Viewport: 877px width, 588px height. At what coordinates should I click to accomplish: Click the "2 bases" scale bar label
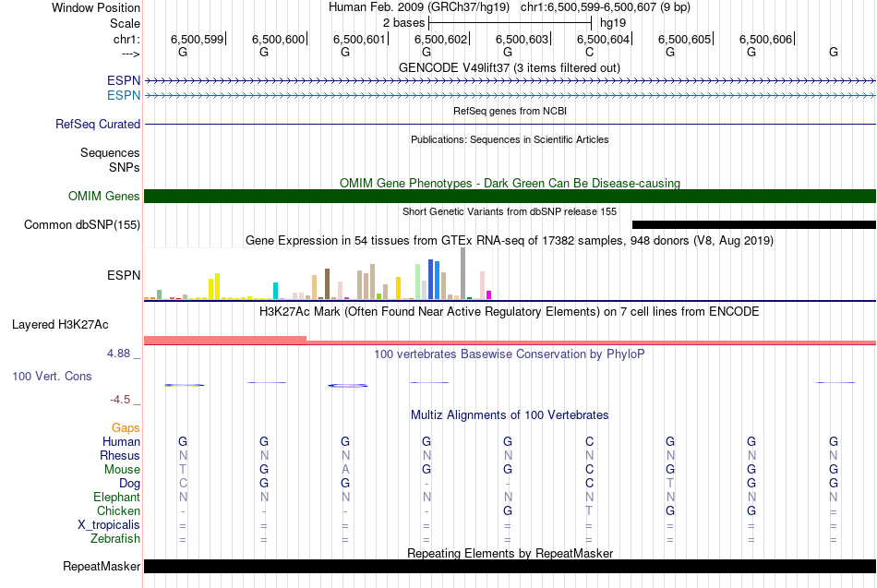(403, 23)
